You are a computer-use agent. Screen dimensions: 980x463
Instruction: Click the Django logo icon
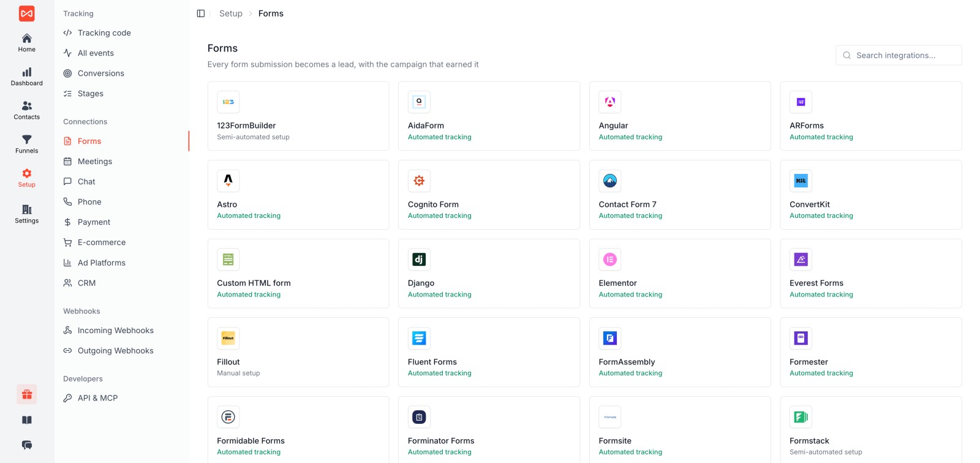pos(419,260)
